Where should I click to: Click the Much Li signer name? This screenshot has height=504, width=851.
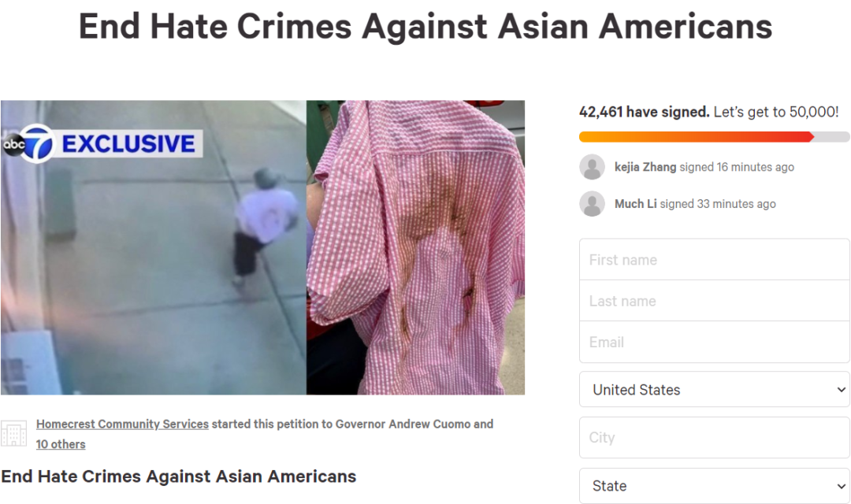click(636, 204)
